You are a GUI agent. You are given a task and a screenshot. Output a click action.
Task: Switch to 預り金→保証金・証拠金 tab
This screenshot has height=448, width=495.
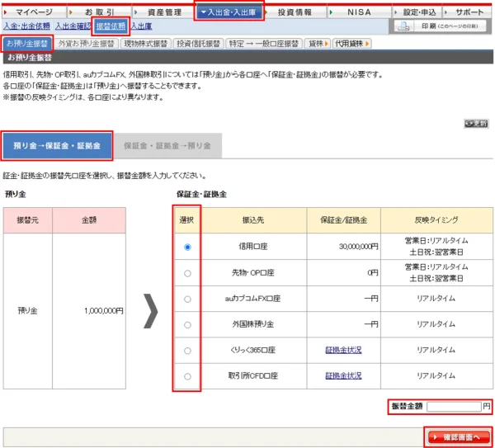point(57,146)
